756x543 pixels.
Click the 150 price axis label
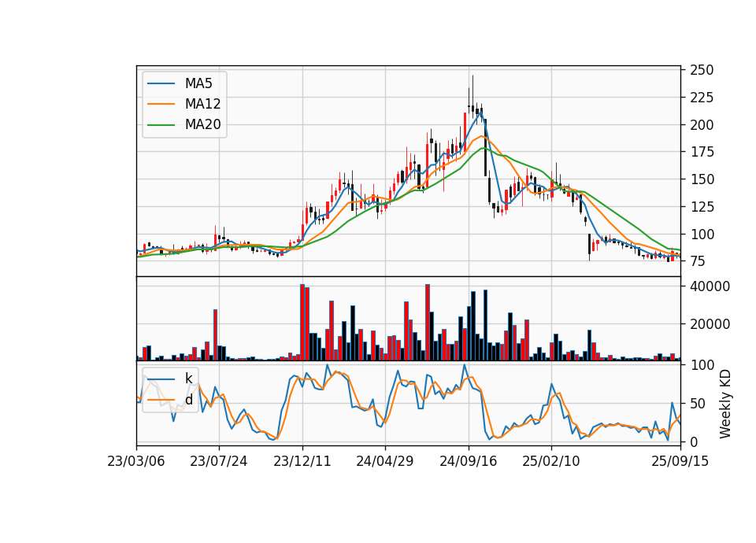coord(702,179)
